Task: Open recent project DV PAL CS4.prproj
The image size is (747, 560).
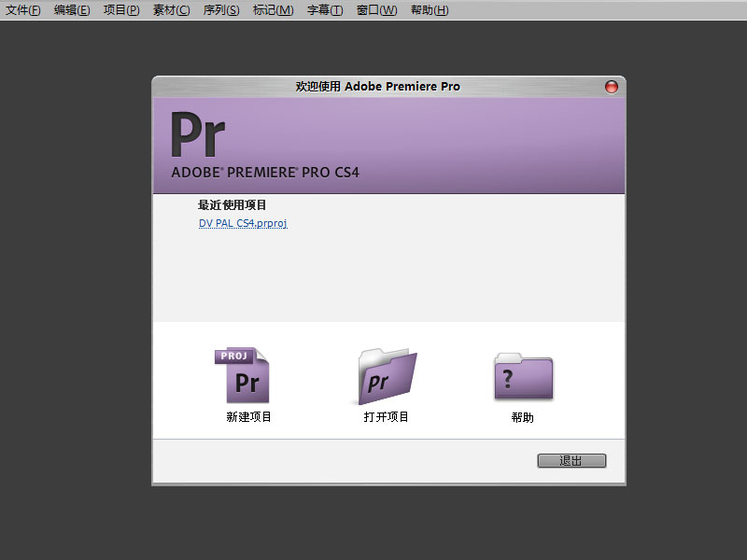Action: [243, 223]
